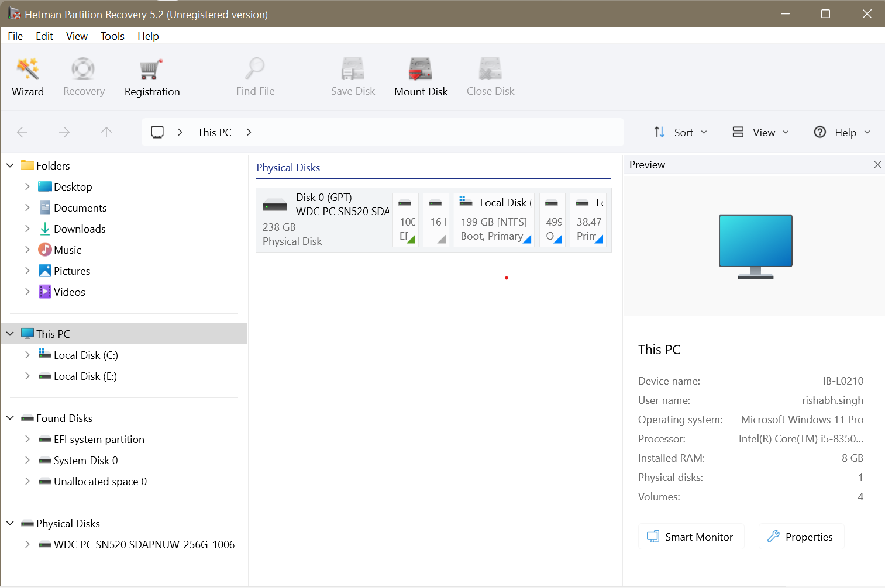Select the Local Disk NTFS partition thumbnail
This screenshot has width=885, height=588.
[x=494, y=219]
